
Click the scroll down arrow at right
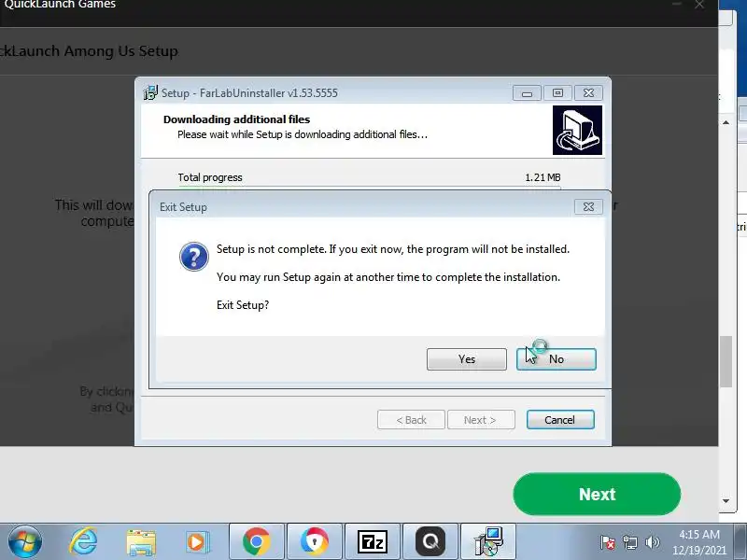(x=726, y=500)
